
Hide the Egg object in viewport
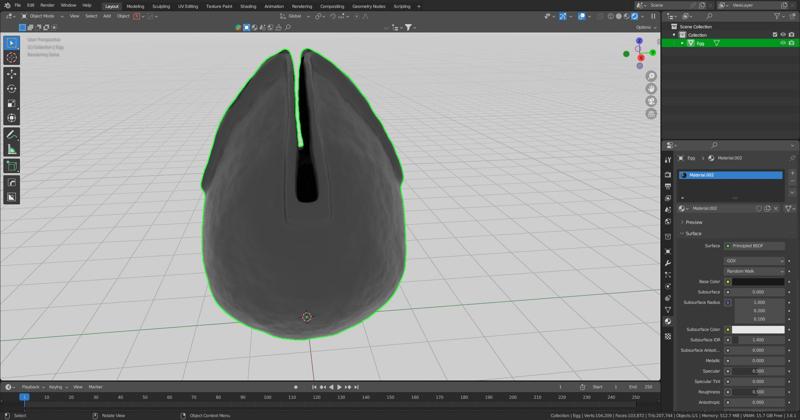[x=783, y=43]
